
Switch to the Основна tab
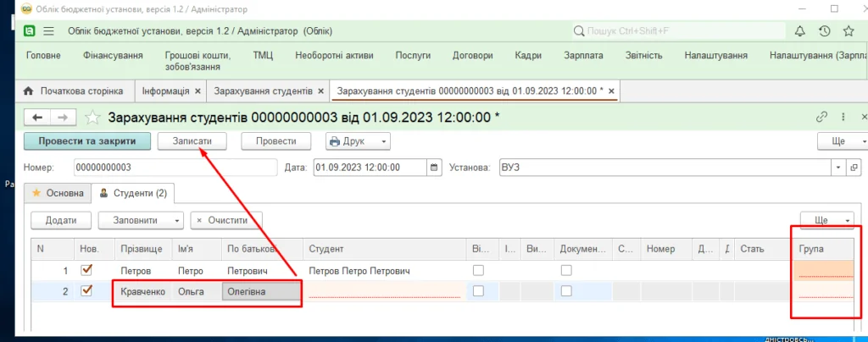pyautogui.click(x=58, y=193)
